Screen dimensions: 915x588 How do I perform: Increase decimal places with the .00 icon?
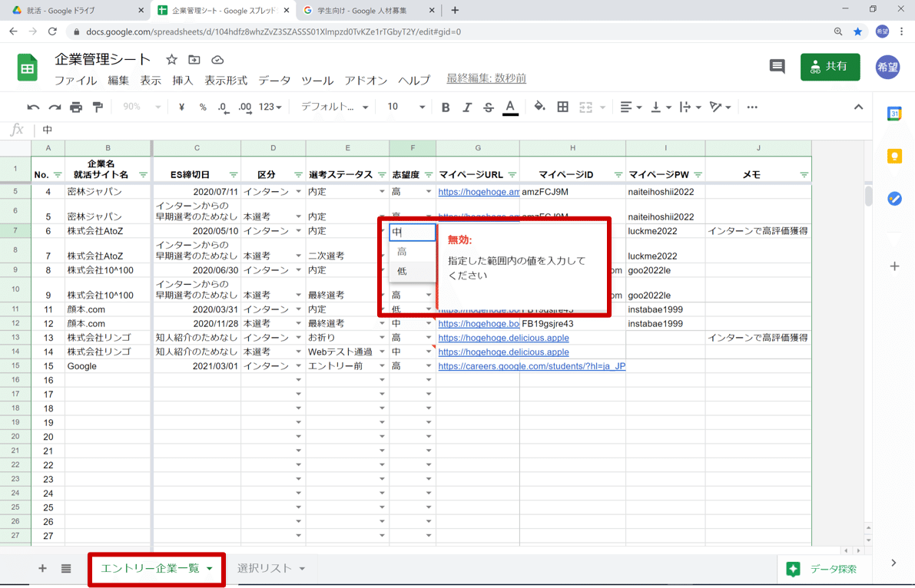[x=245, y=107]
